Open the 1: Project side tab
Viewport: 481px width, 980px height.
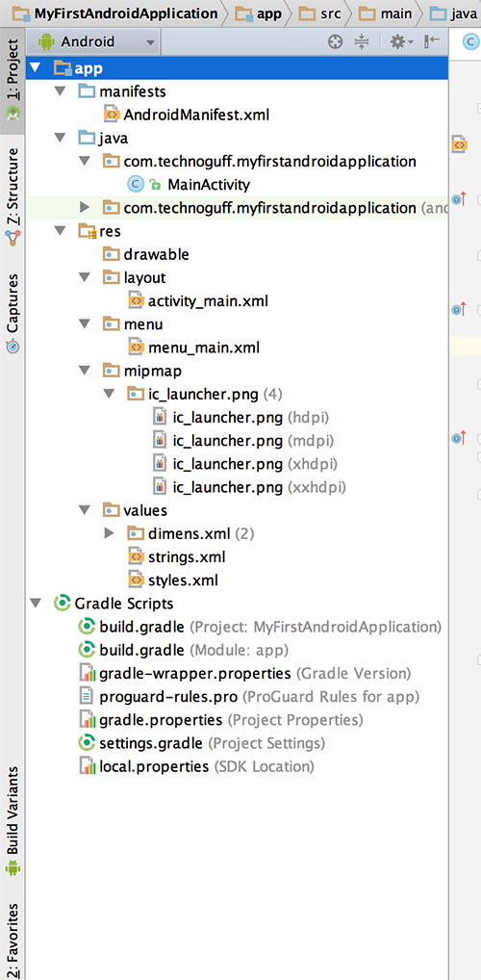(x=13, y=80)
